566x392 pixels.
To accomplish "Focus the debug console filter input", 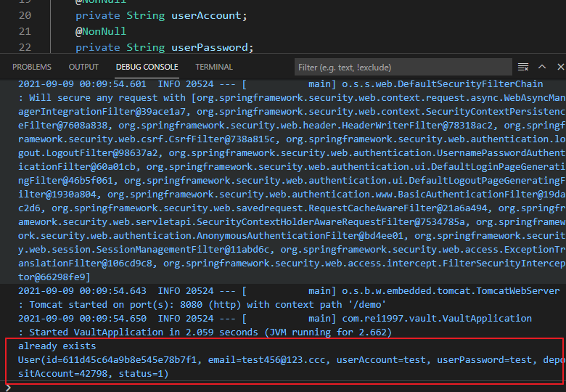I will 403,67.
